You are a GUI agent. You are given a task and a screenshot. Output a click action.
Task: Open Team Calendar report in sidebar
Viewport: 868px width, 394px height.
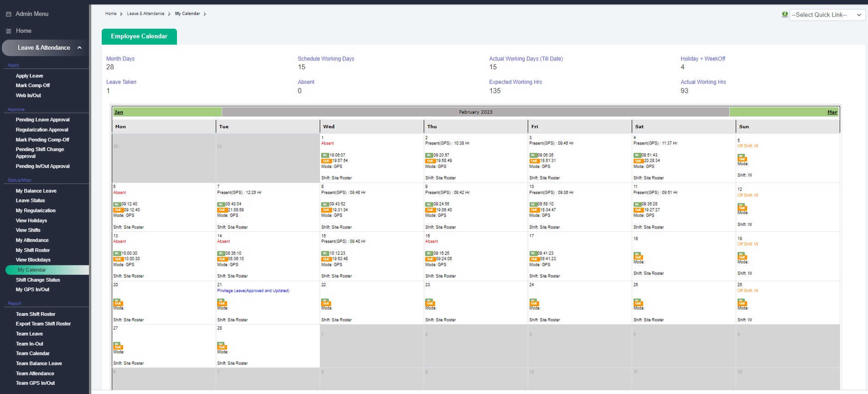[32, 353]
